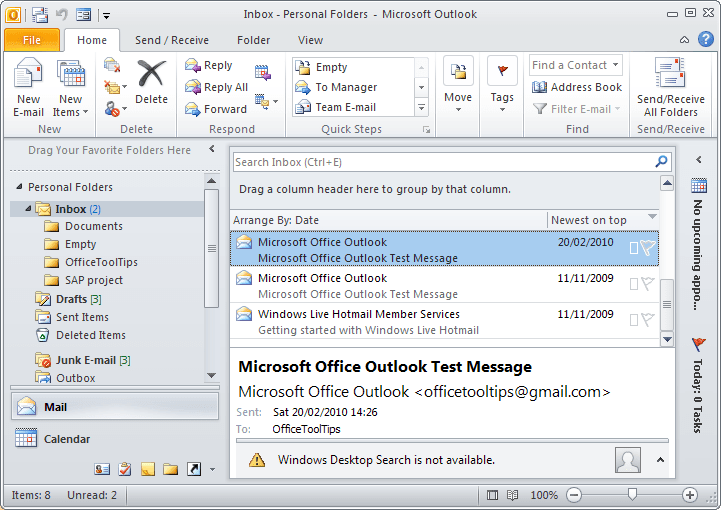
Task: Open the Folder List icon
Action: [x=171, y=469]
